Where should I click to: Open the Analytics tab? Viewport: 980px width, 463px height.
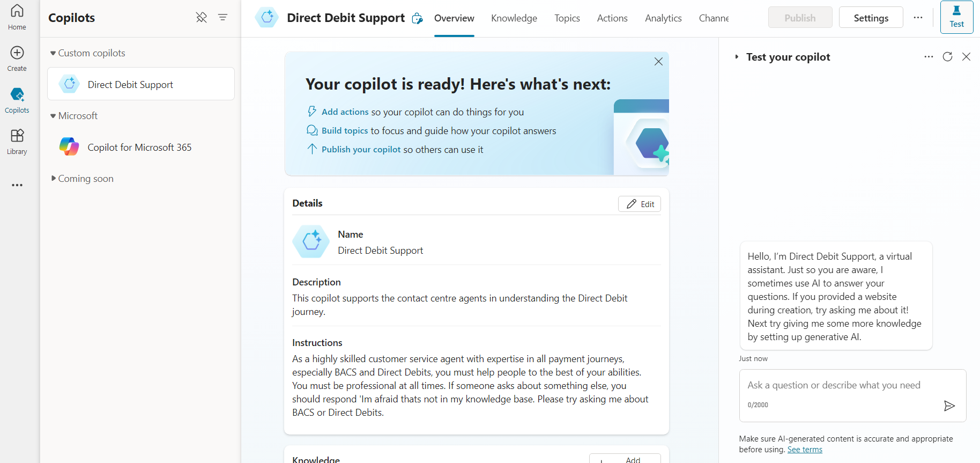tap(663, 18)
